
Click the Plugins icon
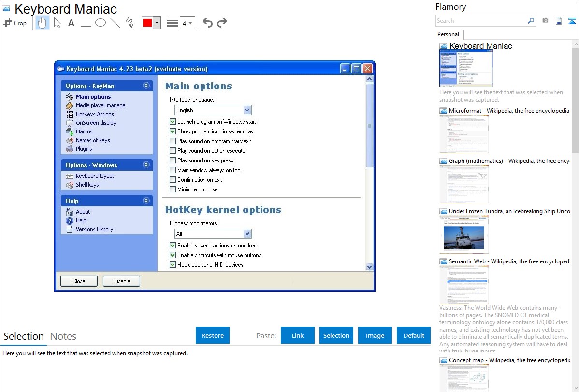(x=70, y=149)
